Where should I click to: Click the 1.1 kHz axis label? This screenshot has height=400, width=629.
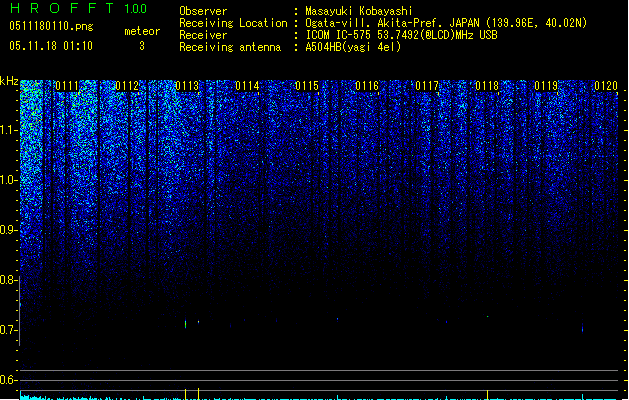click(8, 130)
